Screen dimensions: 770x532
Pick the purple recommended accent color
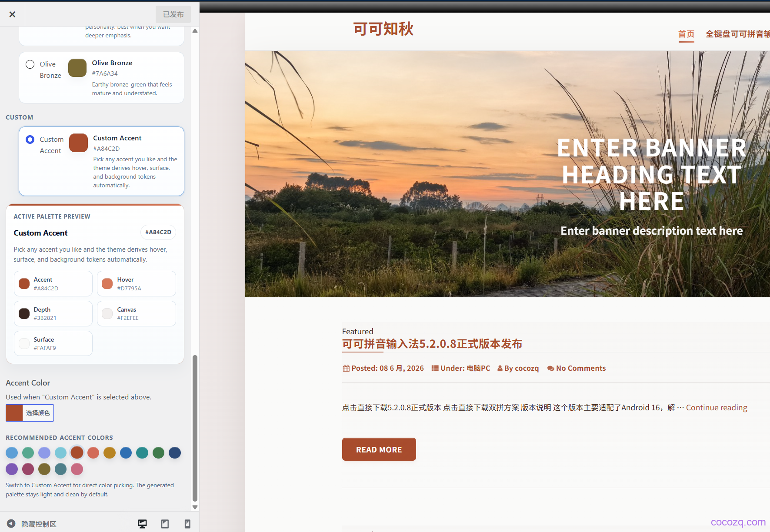[12, 469]
